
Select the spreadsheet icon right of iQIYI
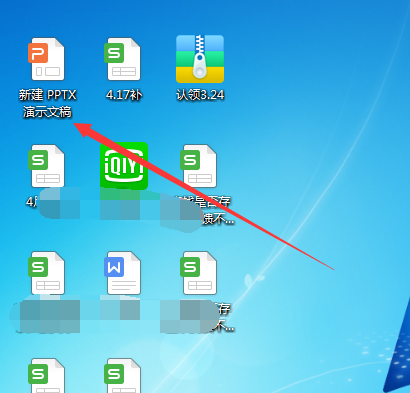pyautogui.click(x=199, y=166)
